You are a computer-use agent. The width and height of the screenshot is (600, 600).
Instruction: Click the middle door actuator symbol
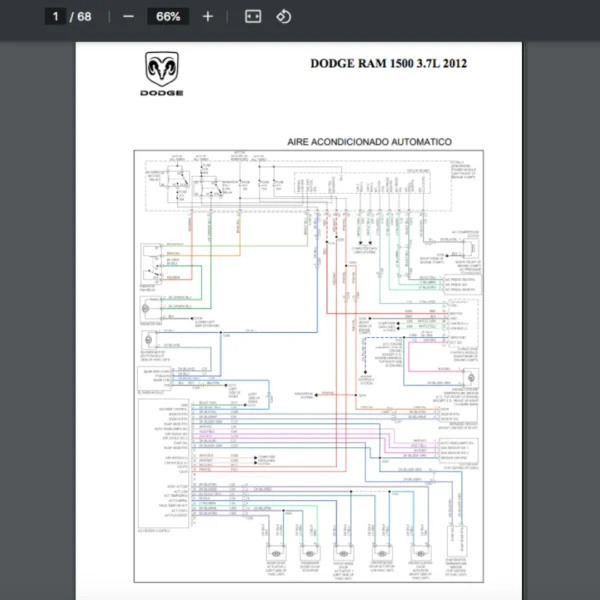[342, 553]
